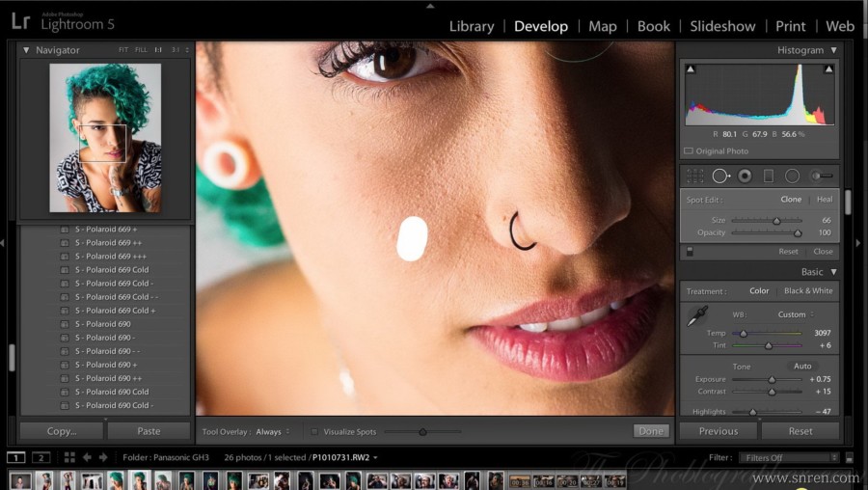Image resolution: width=868 pixels, height=490 pixels.
Task: Choose Heal spot edit mode
Action: point(825,200)
